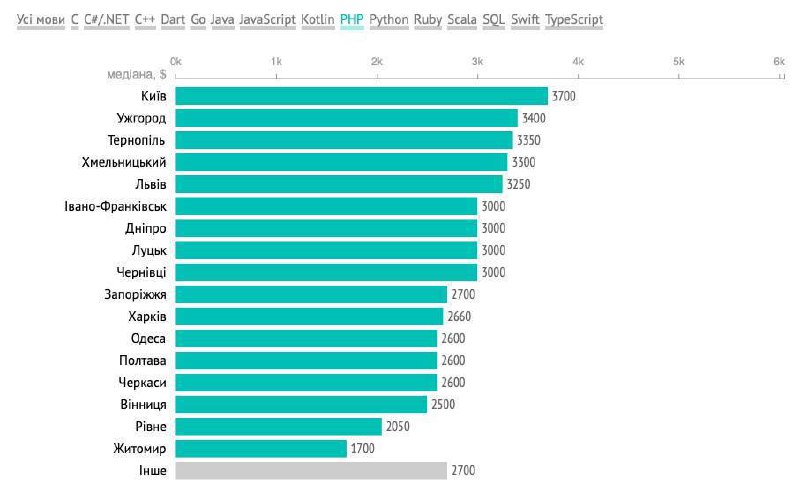Image resolution: width=800 pixels, height=491 pixels.
Task: Select the 'Усі мови' language filter
Action: tap(41, 20)
